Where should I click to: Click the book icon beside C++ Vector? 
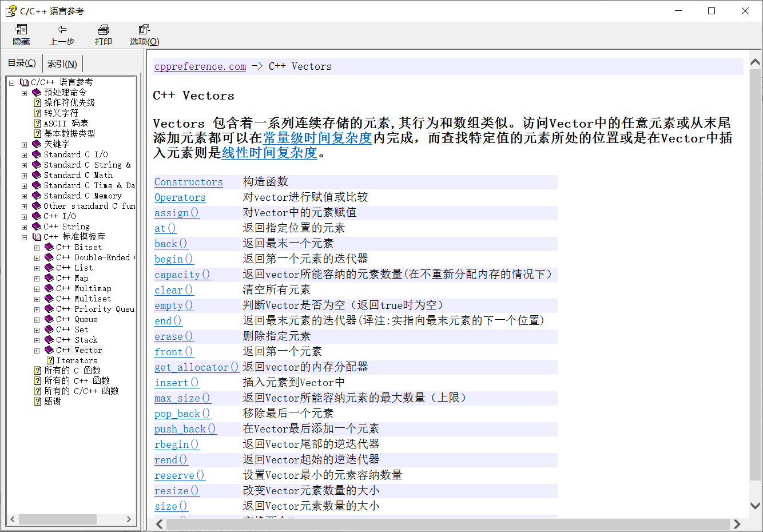[49, 350]
